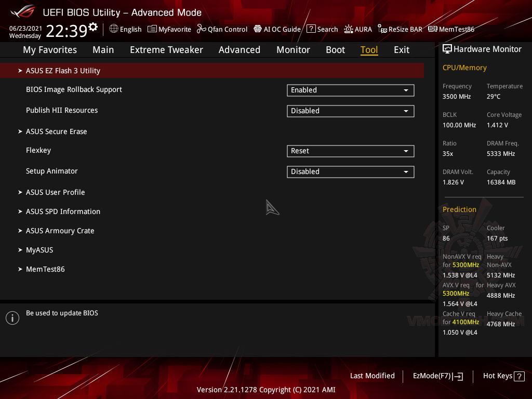Open the ReSize BAR option
This screenshot has height=399, width=532.
coord(400,29)
